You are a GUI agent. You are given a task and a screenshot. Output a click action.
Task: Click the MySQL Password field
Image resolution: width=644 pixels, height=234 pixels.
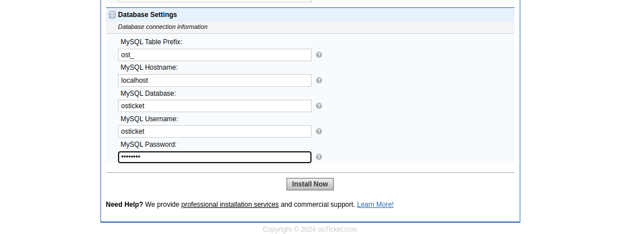coord(214,157)
